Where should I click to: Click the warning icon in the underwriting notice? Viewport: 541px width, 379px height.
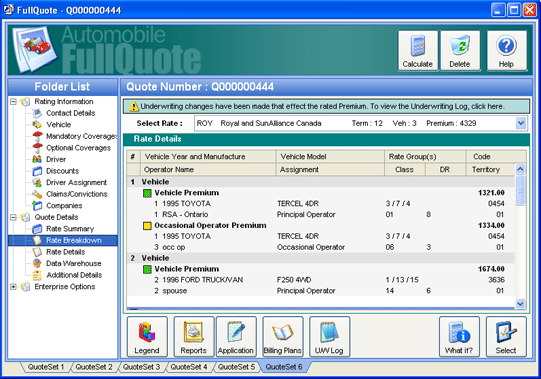134,107
